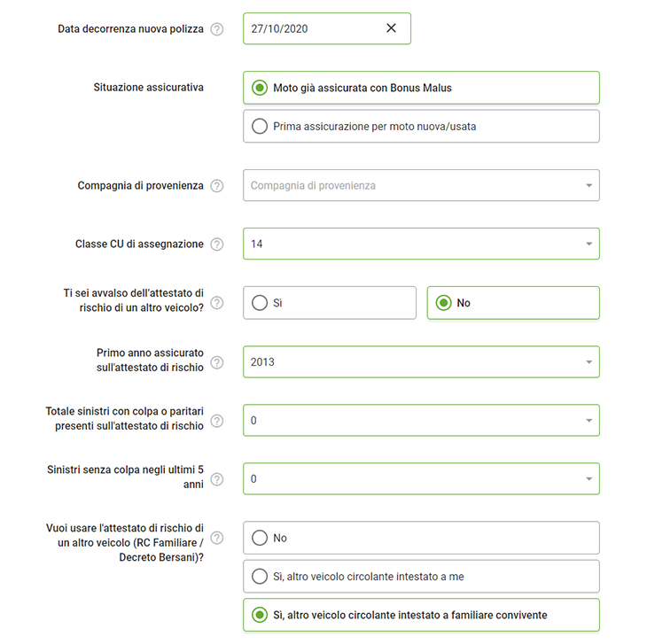This screenshot has width=647, height=644.
Task: Open the Compagnia di provenienza dropdown
Action: pyautogui.click(x=421, y=186)
